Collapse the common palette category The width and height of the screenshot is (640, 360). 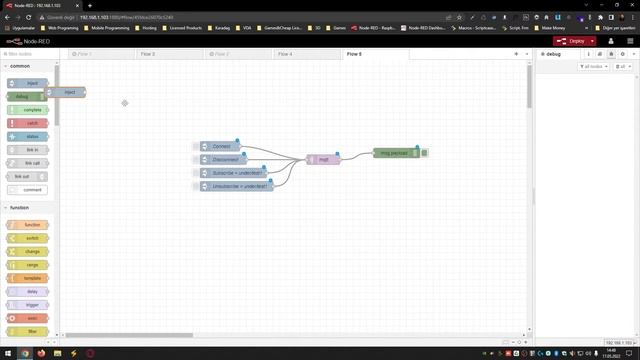pos(20,66)
